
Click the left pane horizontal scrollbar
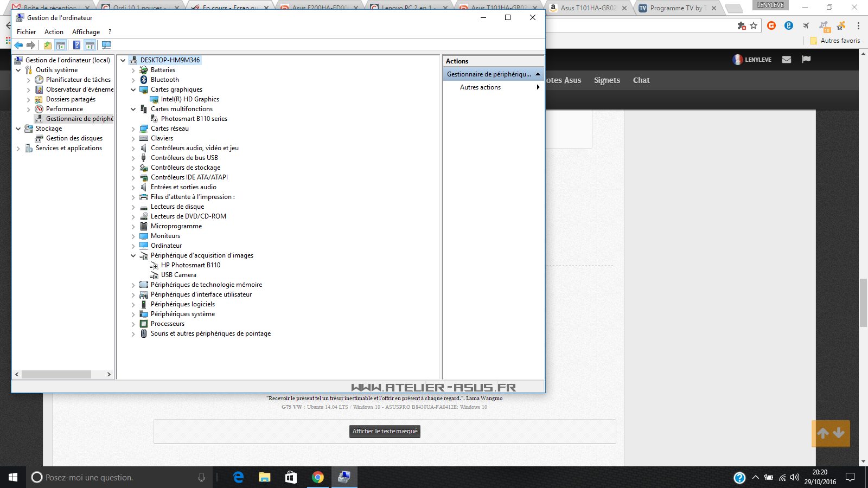(x=56, y=374)
